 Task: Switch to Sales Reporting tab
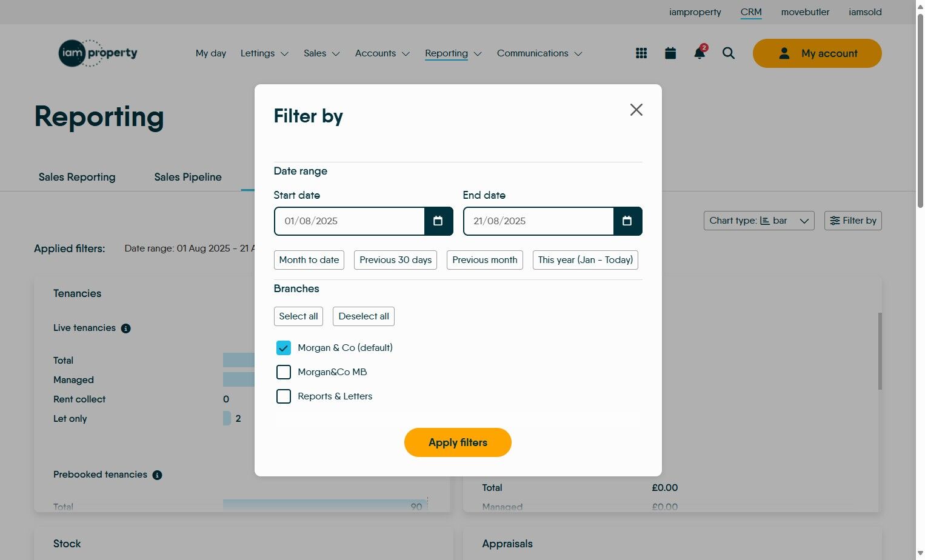pyautogui.click(x=77, y=177)
